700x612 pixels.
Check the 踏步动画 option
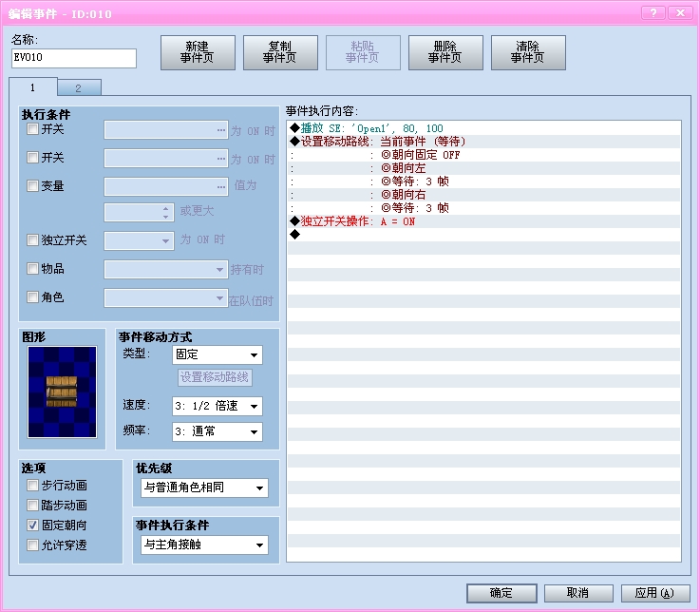(x=32, y=506)
